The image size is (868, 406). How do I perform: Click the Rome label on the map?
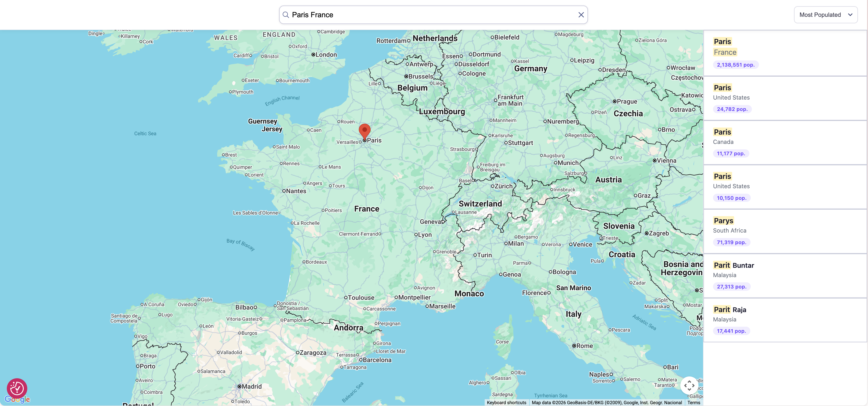point(585,346)
